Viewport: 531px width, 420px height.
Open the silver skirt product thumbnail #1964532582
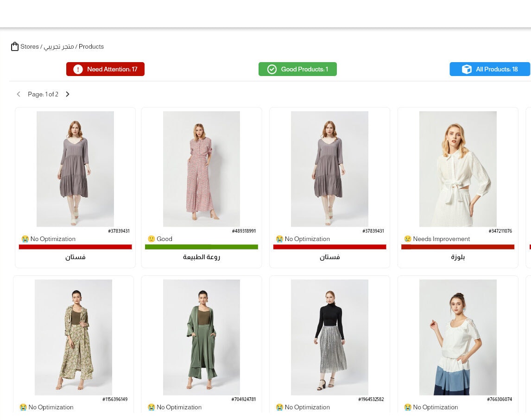(329, 337)
